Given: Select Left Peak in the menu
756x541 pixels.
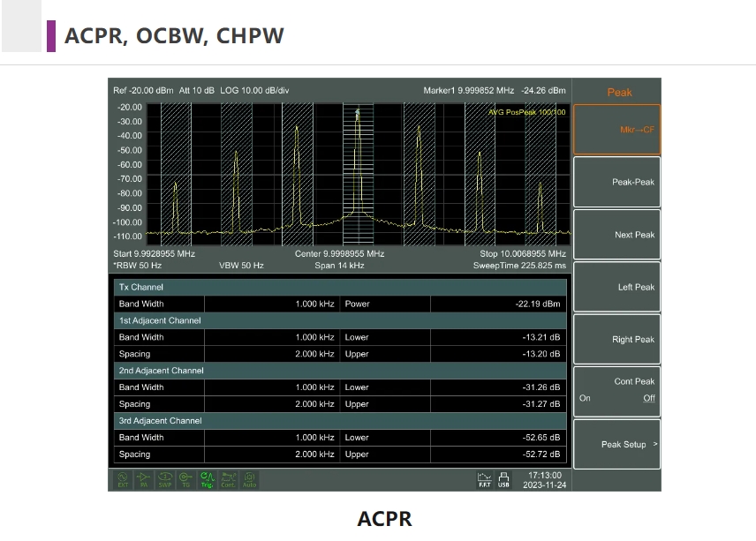Looking at the screenshot, I should pyautogui.click(x=617, y=287).
